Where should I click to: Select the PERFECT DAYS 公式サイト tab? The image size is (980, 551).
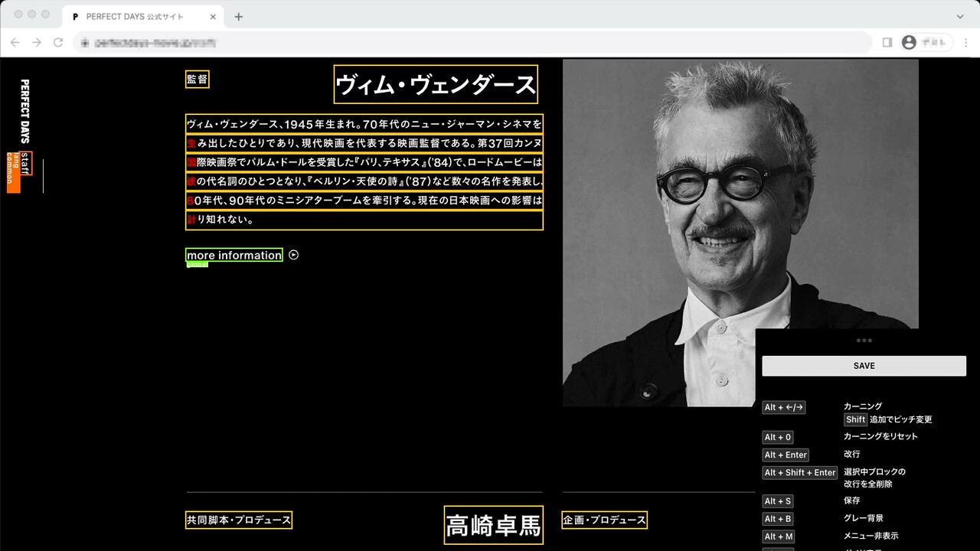coord(134,16)
